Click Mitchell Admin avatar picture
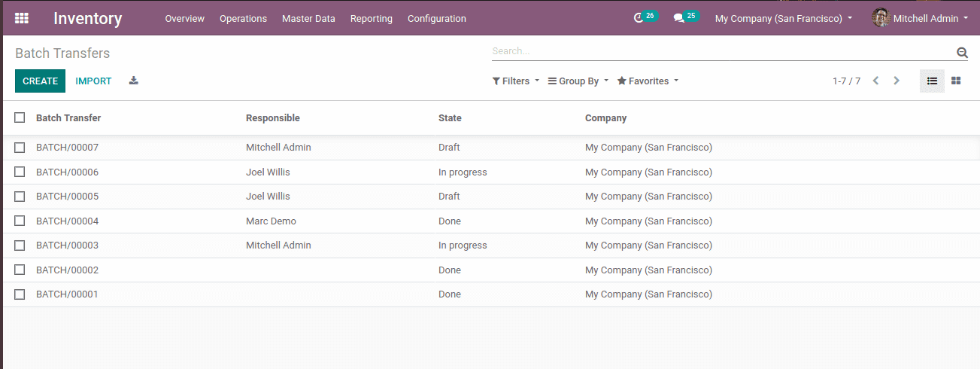Viewport: 980px width, 369px height. coord(881,18)
